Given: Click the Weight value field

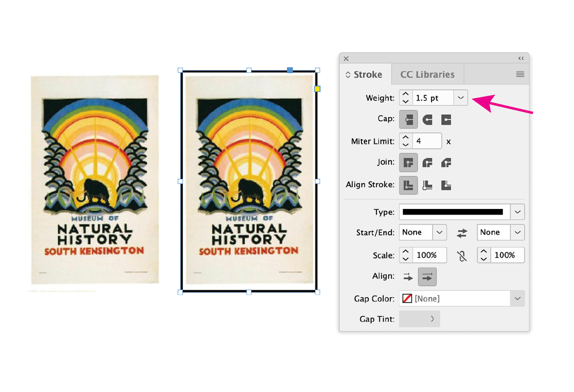Looking at the screenshot, I should (x=433, y=98).
